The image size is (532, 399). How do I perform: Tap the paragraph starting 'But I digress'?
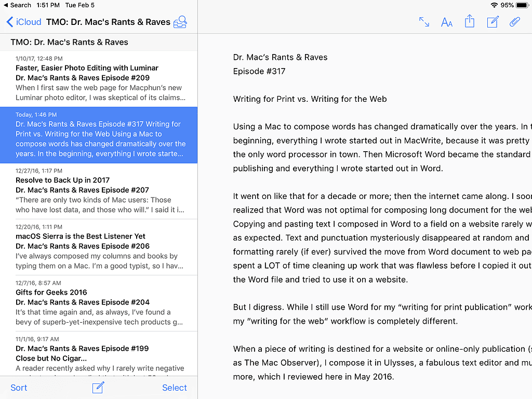click(x=382, y=314)
